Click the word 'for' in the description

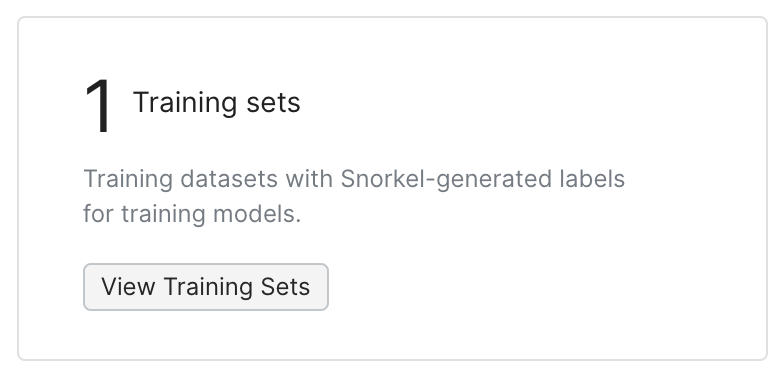pos(98,214)
